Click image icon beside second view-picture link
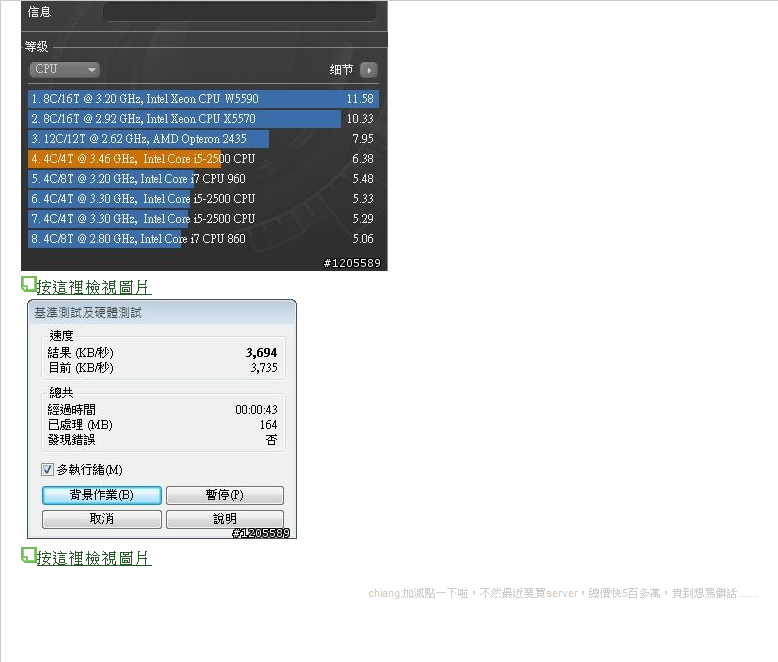778x662 pixels. click(x=28, y=555)
